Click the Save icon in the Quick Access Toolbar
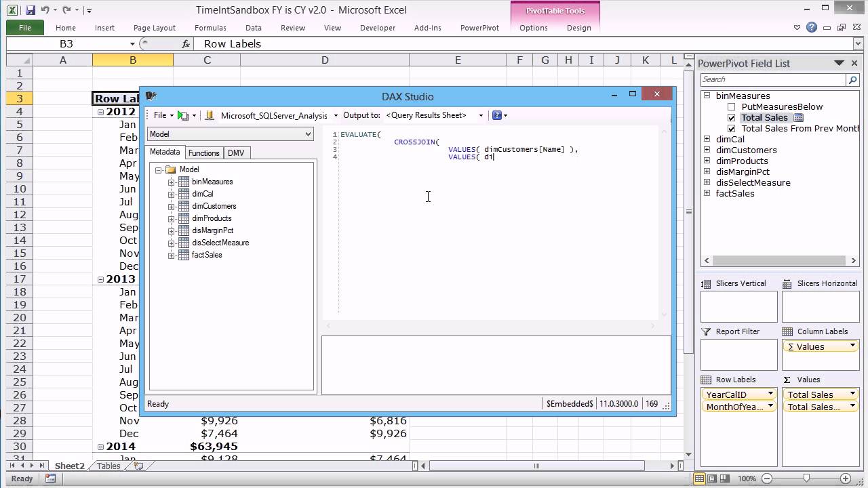The image size is (868, 488). click(29, 10)
